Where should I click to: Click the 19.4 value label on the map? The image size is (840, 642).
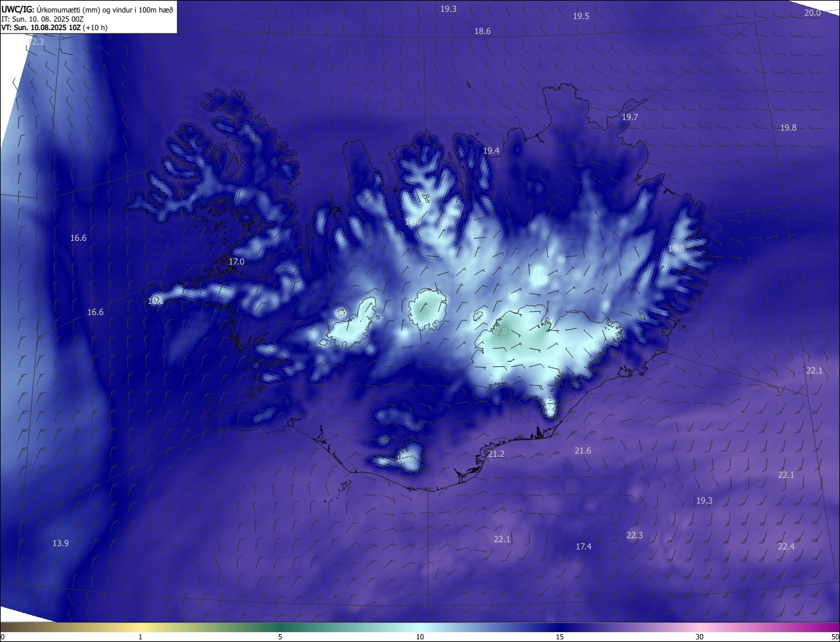pyautogui.click(x=491, y=151)
